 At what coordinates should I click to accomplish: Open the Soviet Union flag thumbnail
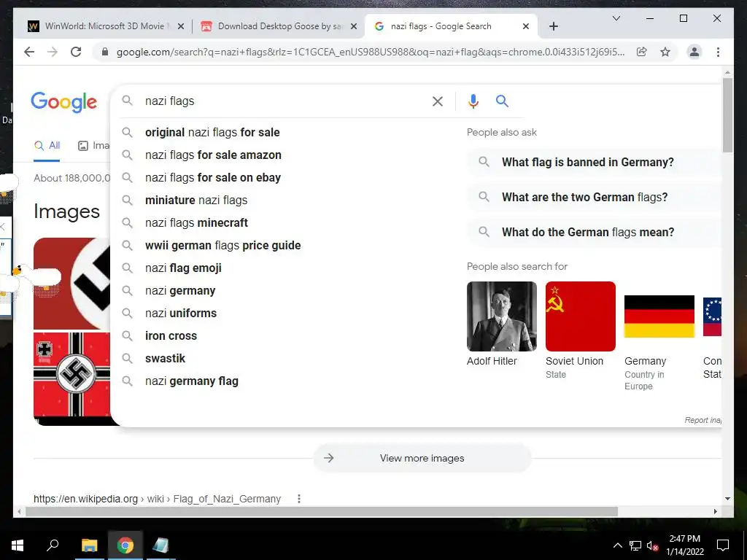[x=580, y=316]
